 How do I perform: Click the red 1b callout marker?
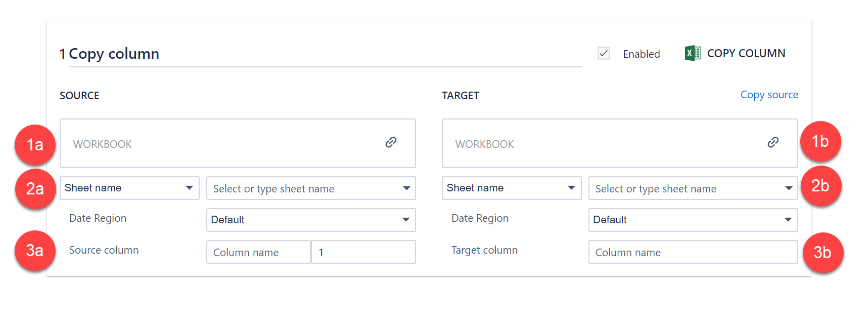(820, 141)
